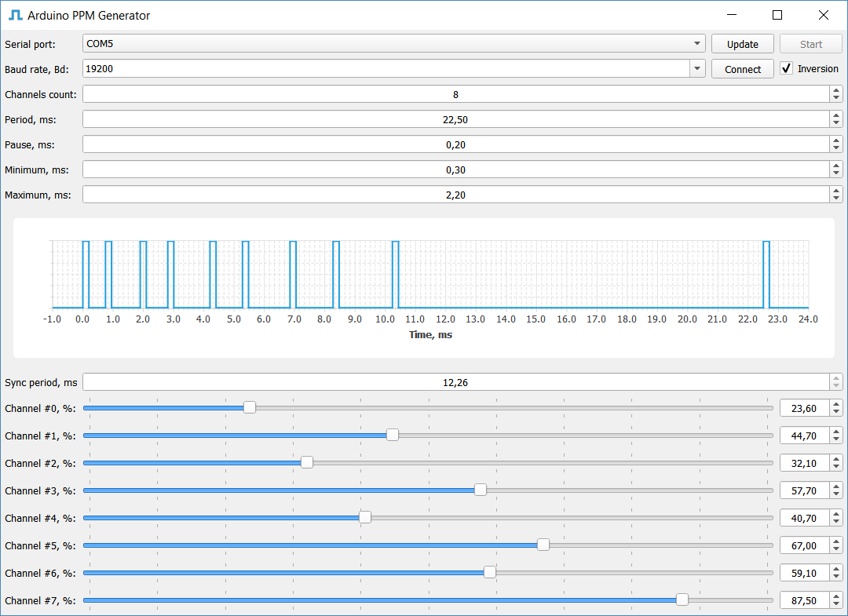
Task: Click the Channel #3 slider handle
Action: tap(481, 490)
